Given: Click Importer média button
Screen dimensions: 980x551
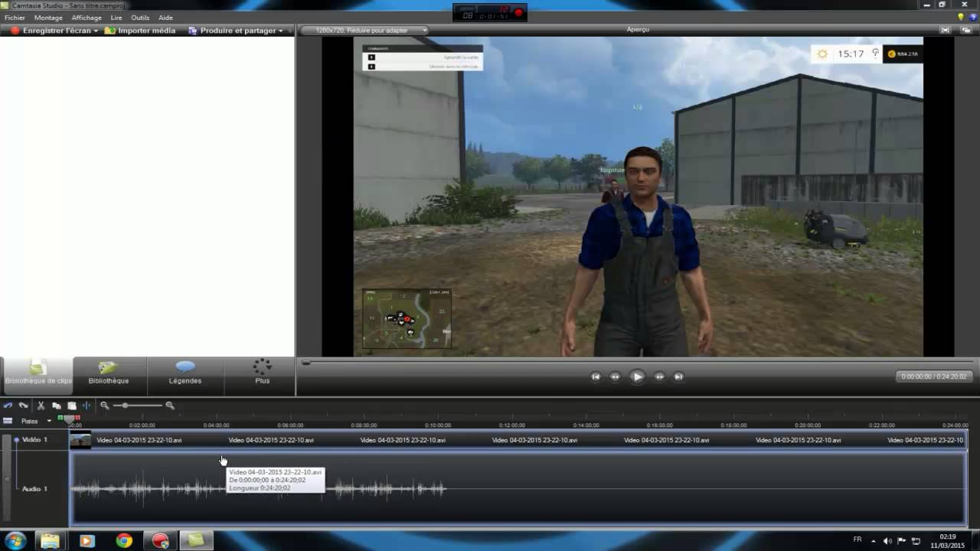Looking at the screenshot, I should (140, 31).
